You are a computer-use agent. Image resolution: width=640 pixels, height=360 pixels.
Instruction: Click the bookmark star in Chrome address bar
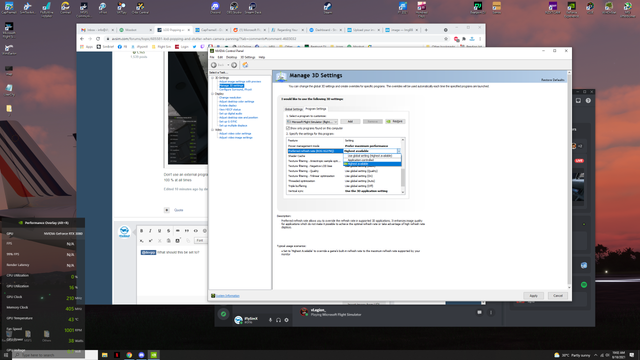446,39
